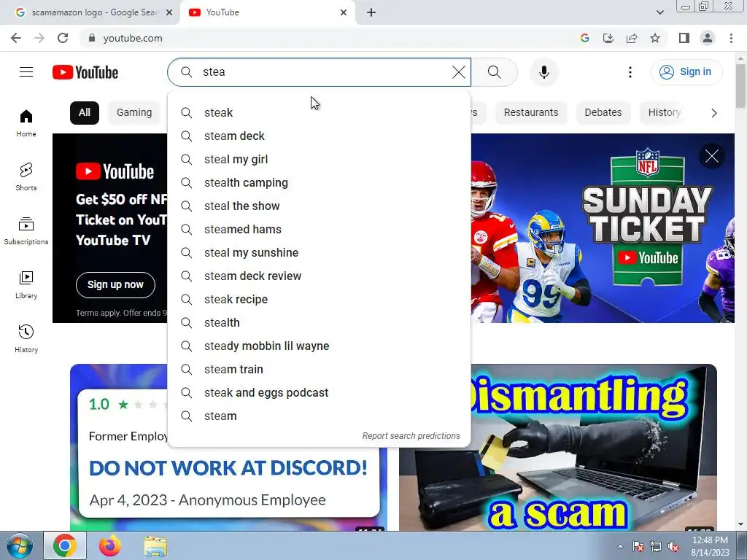Select the YouTube browser tab
Viewport: 747px width, 560px height.
tap(267, 12)
